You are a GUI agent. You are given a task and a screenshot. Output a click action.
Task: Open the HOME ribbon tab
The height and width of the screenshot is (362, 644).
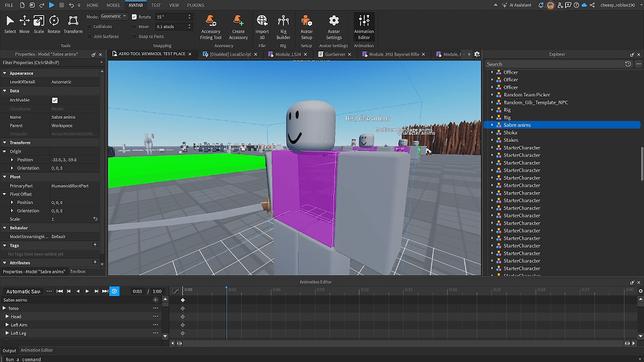[92, 5]
